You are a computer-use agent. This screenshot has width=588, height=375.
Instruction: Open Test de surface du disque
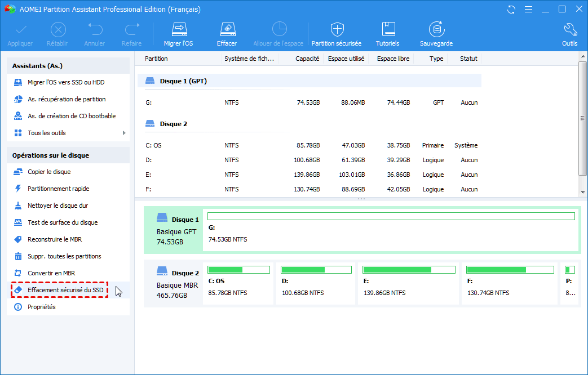63,222
